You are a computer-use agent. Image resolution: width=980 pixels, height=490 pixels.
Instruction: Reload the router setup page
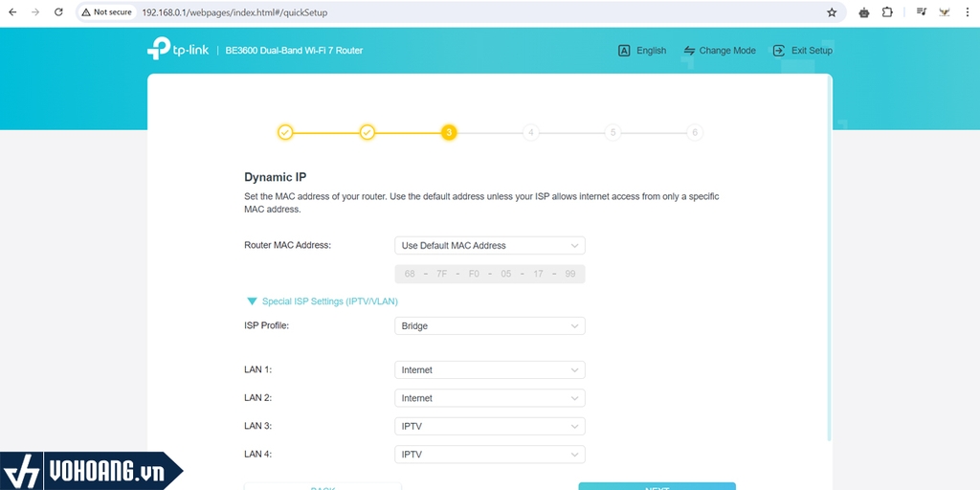pyautogui.click(x=58, y=11)
